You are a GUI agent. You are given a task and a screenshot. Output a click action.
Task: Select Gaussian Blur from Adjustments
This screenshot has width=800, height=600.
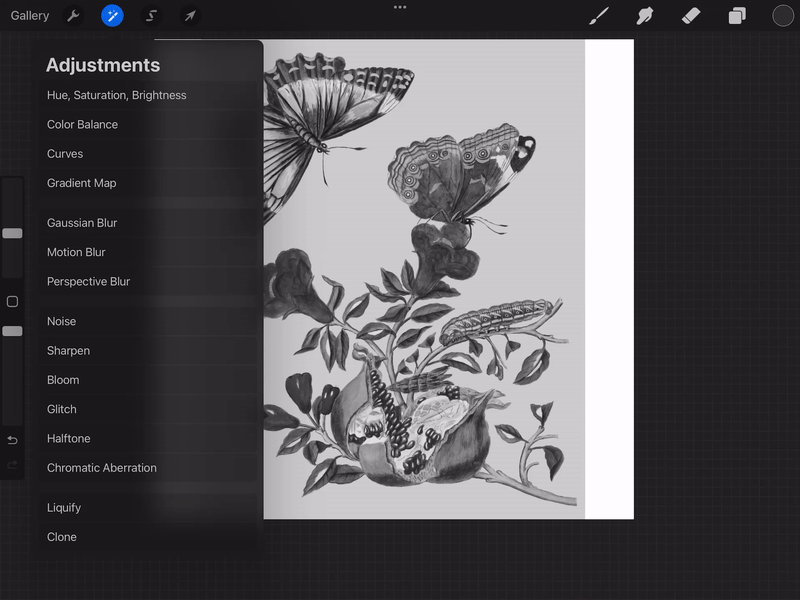tap(82, 223)
